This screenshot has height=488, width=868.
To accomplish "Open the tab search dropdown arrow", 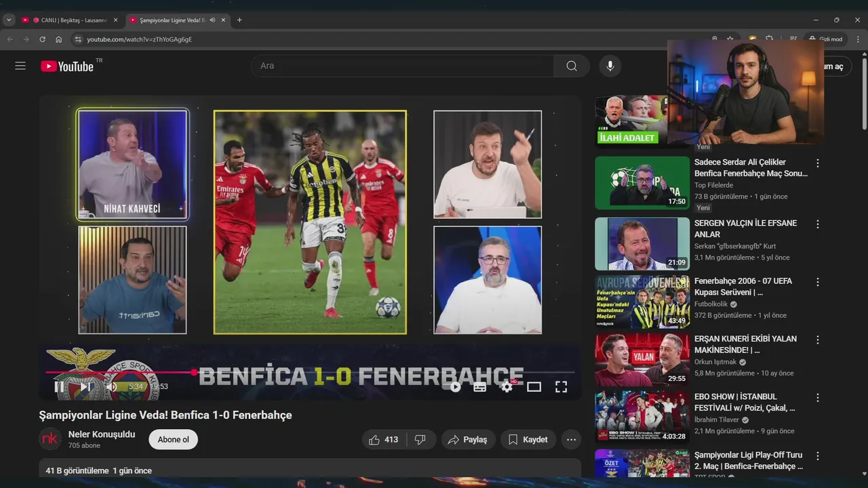I will (x=9, y=20).
